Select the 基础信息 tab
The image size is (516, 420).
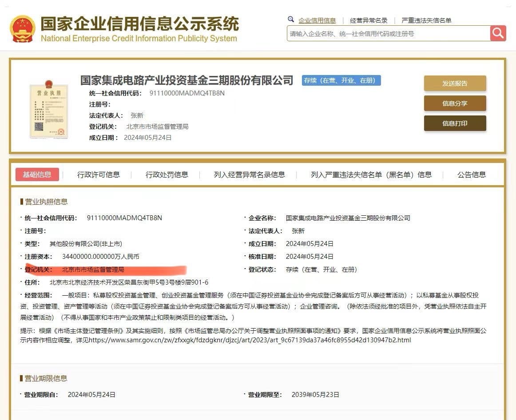(x=37, y=174)
